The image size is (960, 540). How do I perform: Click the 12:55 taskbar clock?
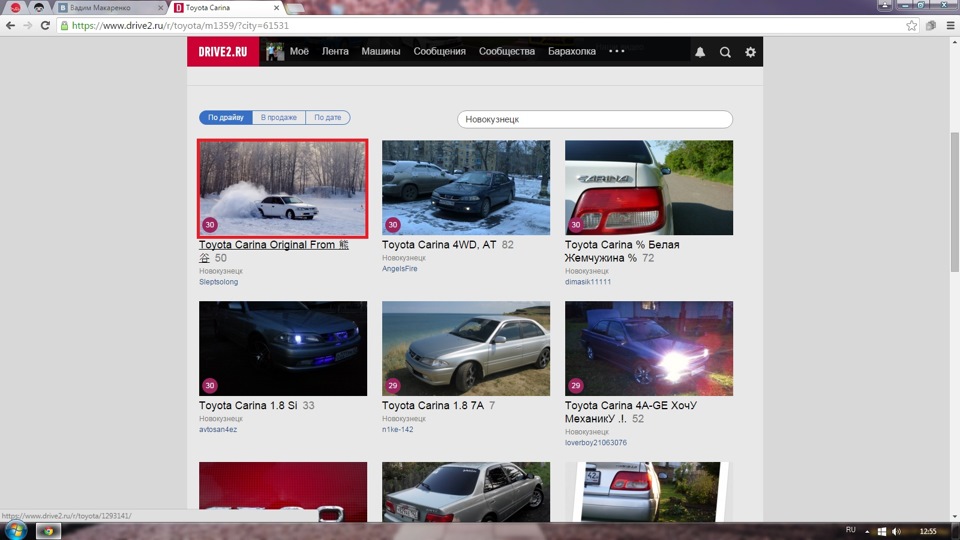928,531
